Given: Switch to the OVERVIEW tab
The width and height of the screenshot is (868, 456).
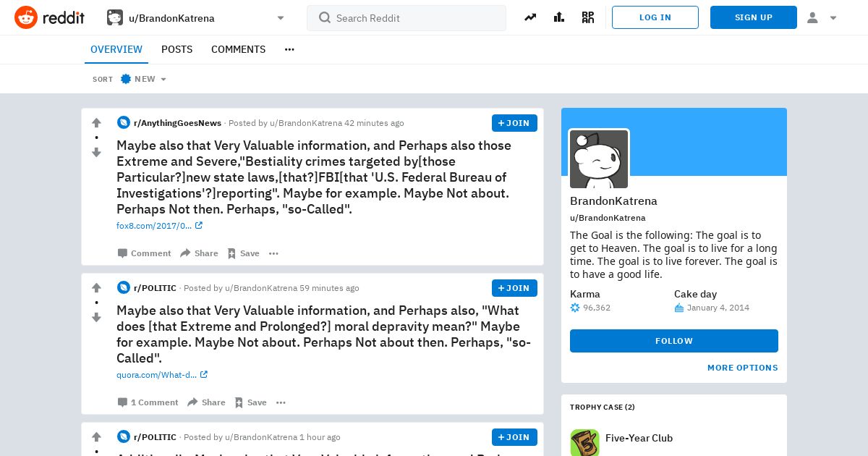Looking at the screenshot, I should [x=116, y=49].
